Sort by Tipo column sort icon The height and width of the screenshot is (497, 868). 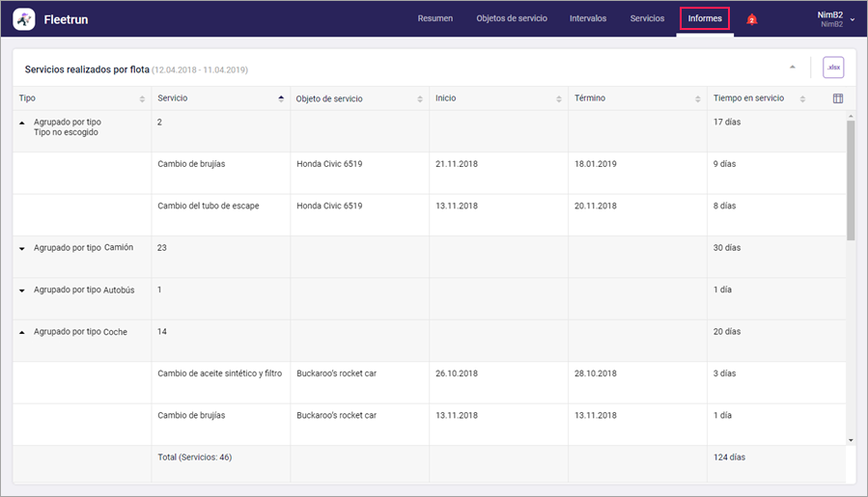(143, 99)
